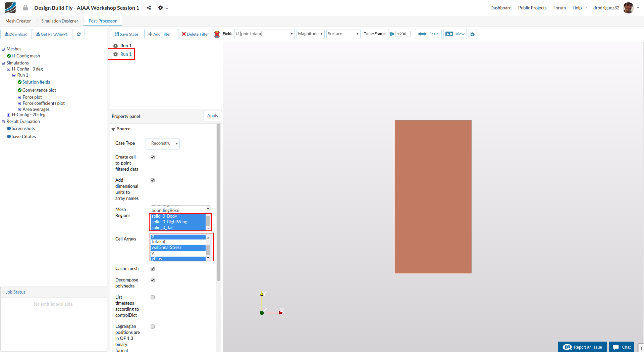This screenshot has width=644, height=352.
Task: Click the Delete Filter button
Action: tap(196, 34)
